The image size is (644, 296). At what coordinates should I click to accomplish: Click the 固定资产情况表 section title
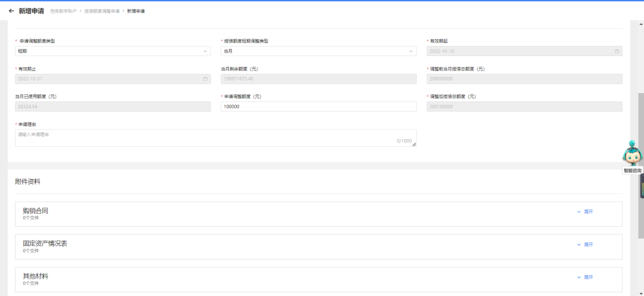[x=45, y=243]
